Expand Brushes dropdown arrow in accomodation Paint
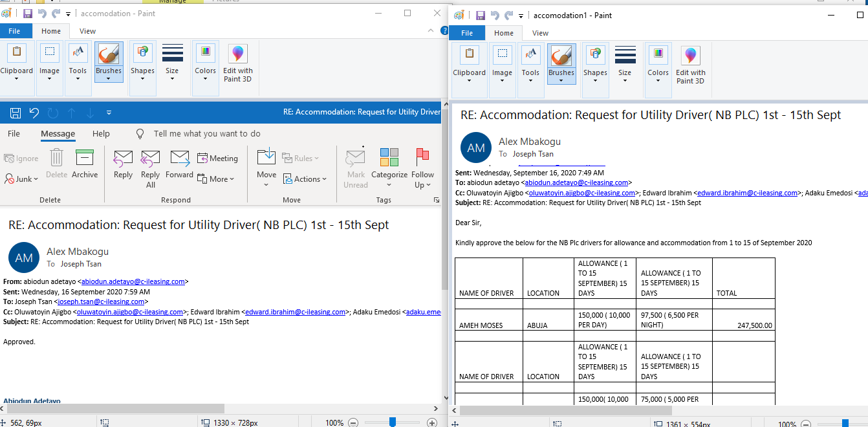868x427 pixels. pyautogui.click(x=109, y=79)
